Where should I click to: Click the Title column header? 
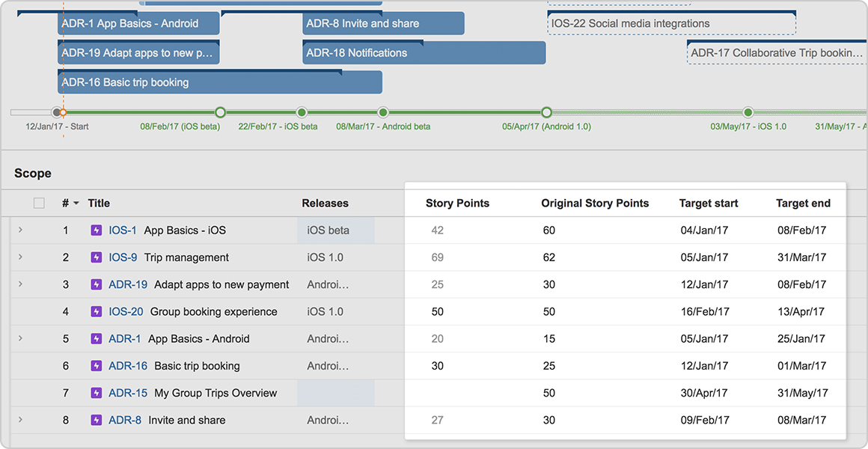pyautogui.click(x=99, y=204)
